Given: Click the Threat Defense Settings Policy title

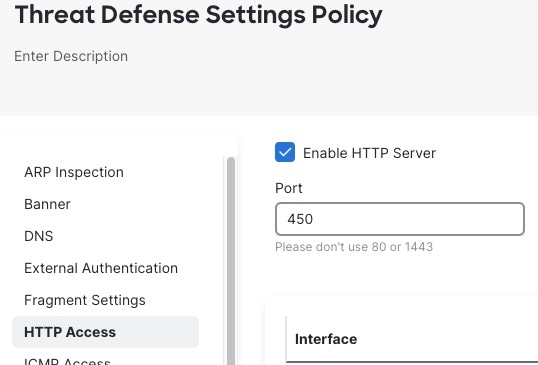Looking at the screenshot, I should click(198, 15).
